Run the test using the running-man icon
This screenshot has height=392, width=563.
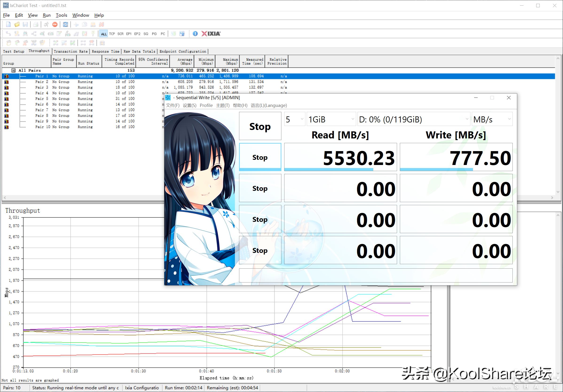[x=46, y=24]
